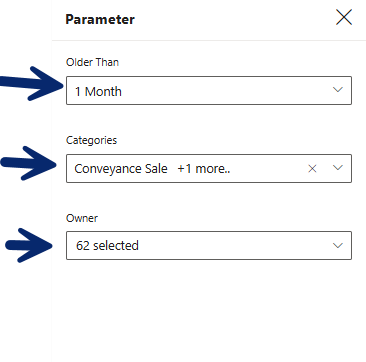The height and width of the screenshot is (362, 366).
Task: Focus the blank space inside Older Than box
Action: 227,90
